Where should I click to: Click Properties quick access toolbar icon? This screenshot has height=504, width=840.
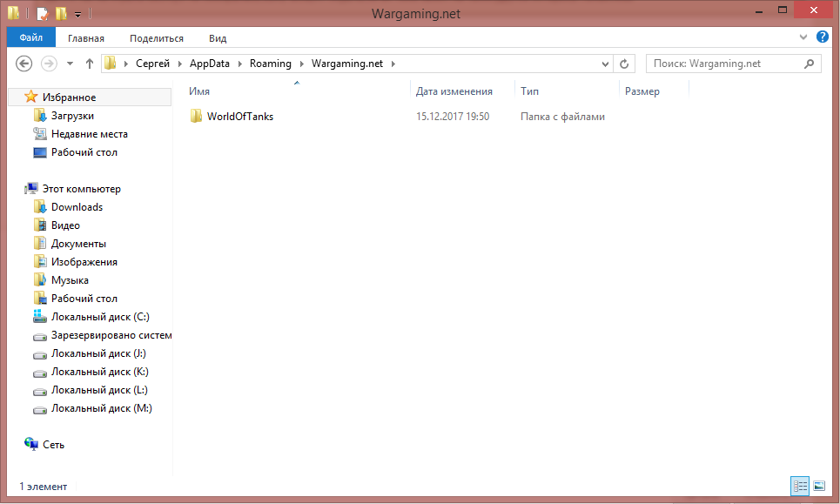point(43,13)
